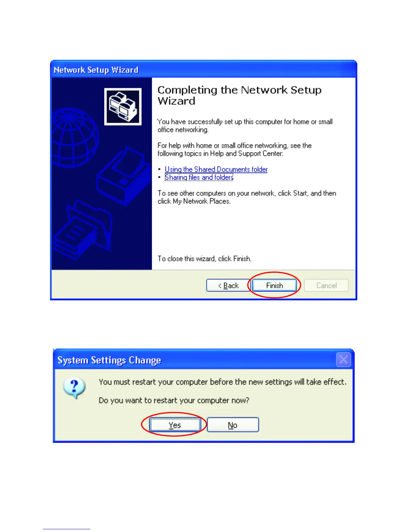Click the folder with documents graphic
411x532 pixels.
point(82,230)
